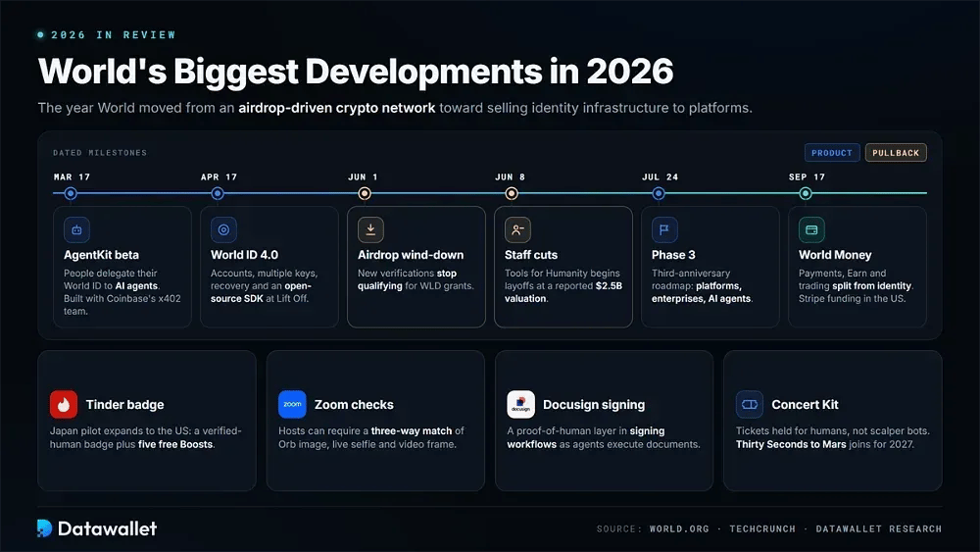The image size is (980, 552).
Task: Click the TECHCRUNCH source text
Action: (762, 528)
